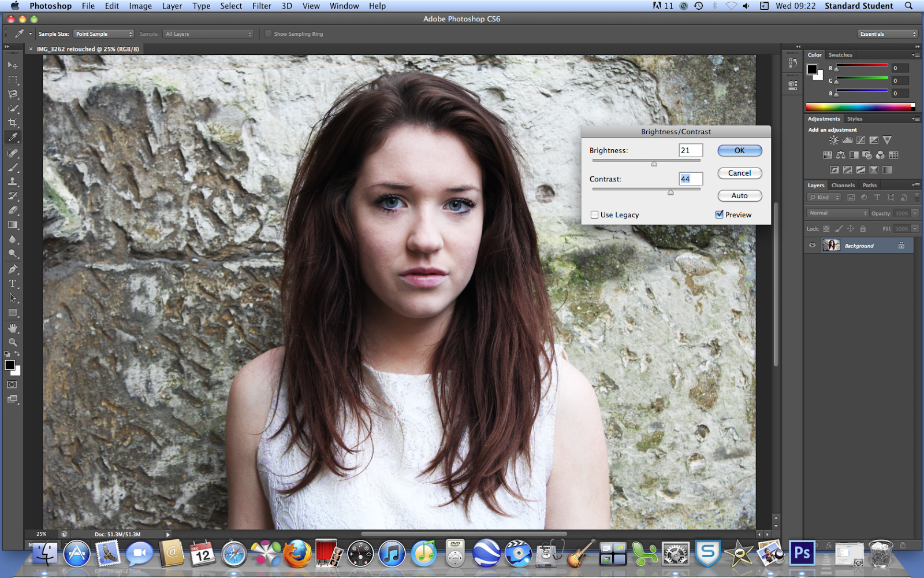Open the Fill dropdown arrow
Screen dimensions: 924x578
(x=915, y=229)
